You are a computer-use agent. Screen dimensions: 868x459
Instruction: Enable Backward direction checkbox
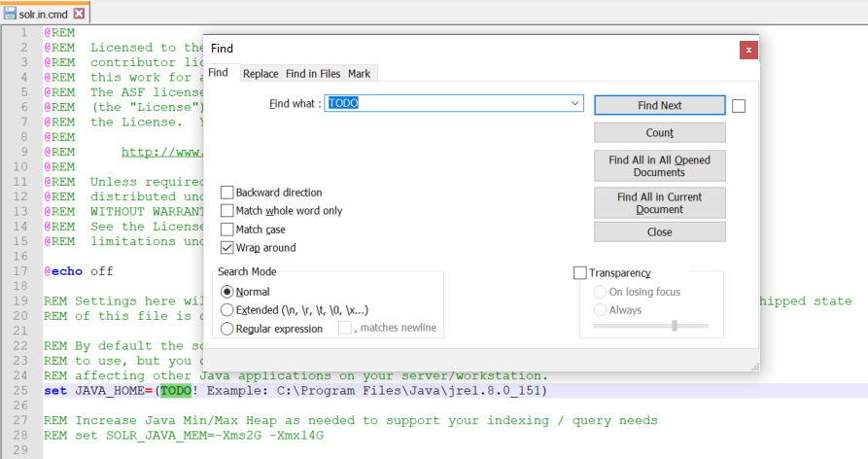click(227, 193)
